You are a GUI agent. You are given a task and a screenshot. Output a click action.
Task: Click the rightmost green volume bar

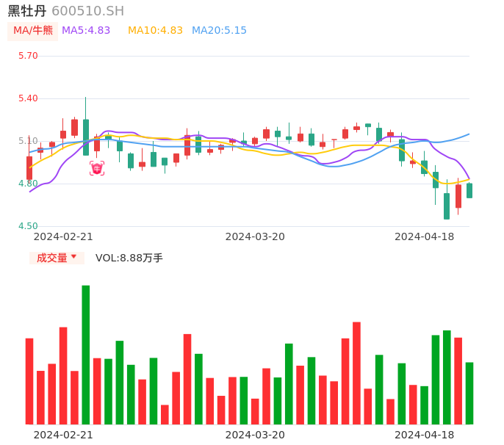(x=469, y=393)
